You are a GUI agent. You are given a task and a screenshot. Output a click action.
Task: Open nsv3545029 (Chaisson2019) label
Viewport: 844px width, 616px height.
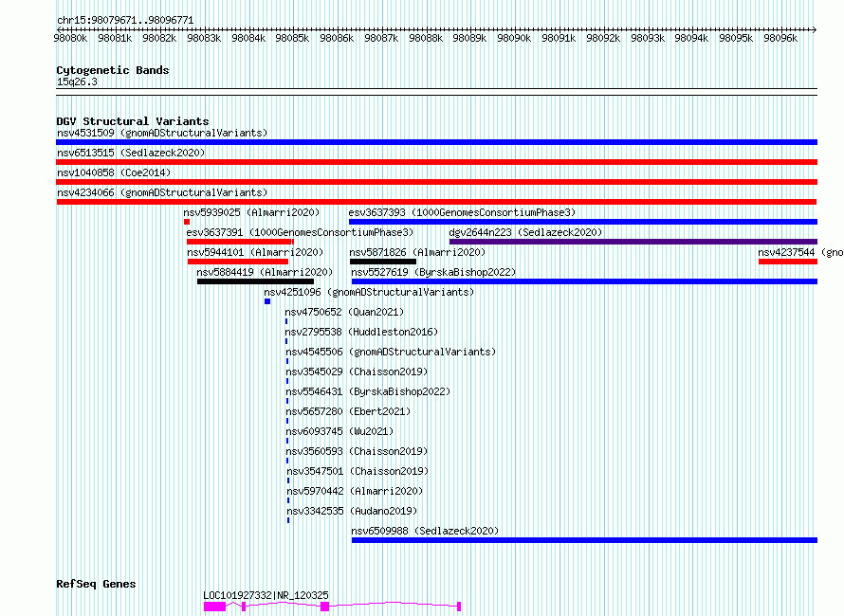click(357, 371)
